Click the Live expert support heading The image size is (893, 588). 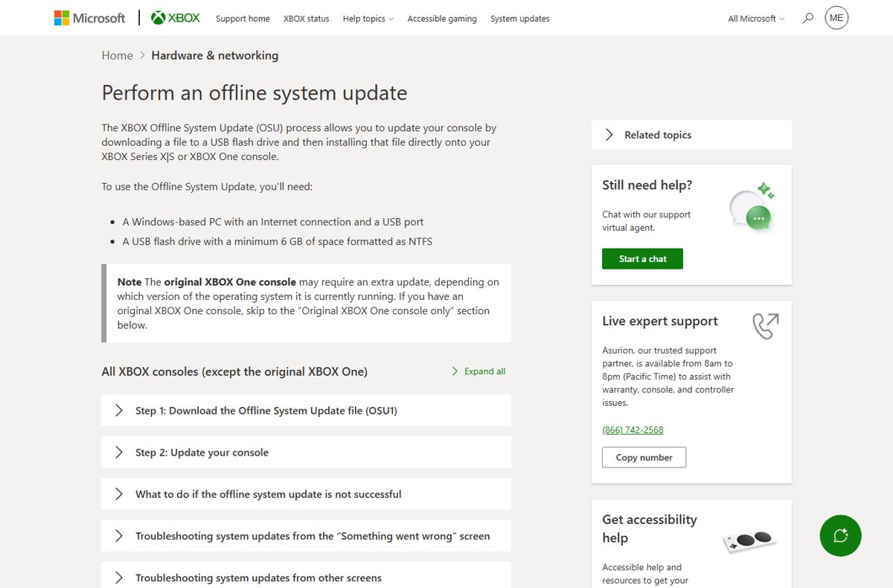click(660, 322)
